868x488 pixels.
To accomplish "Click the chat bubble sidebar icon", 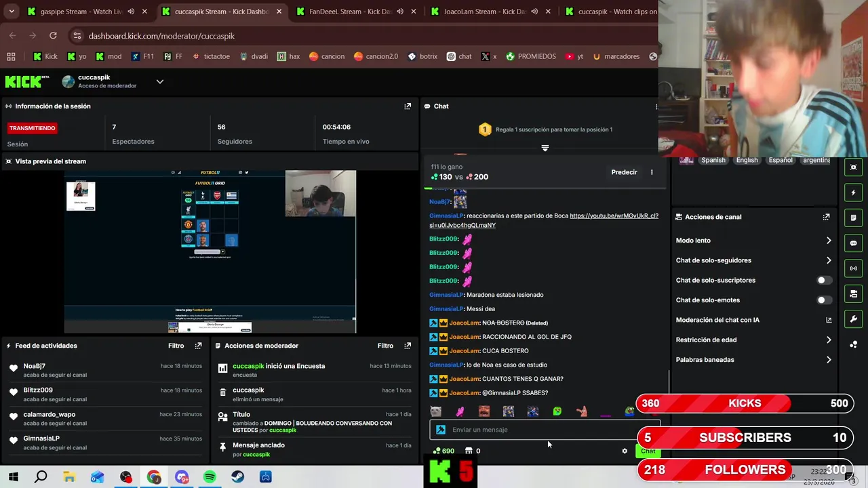I will [x=853, y=243].
